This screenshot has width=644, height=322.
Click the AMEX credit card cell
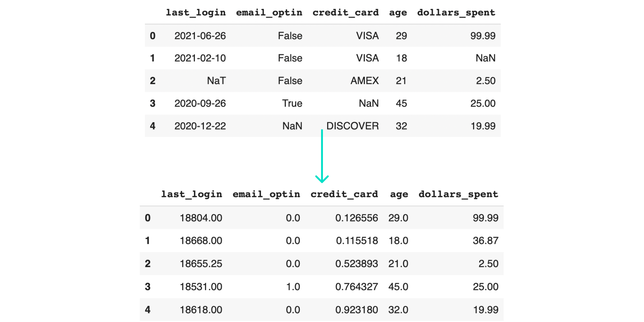point(365,81)
